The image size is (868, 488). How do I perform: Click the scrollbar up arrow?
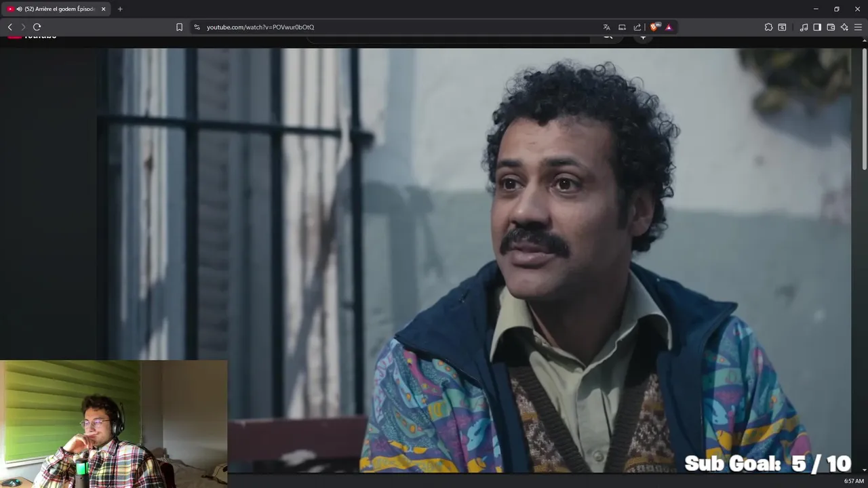point(865,40)
